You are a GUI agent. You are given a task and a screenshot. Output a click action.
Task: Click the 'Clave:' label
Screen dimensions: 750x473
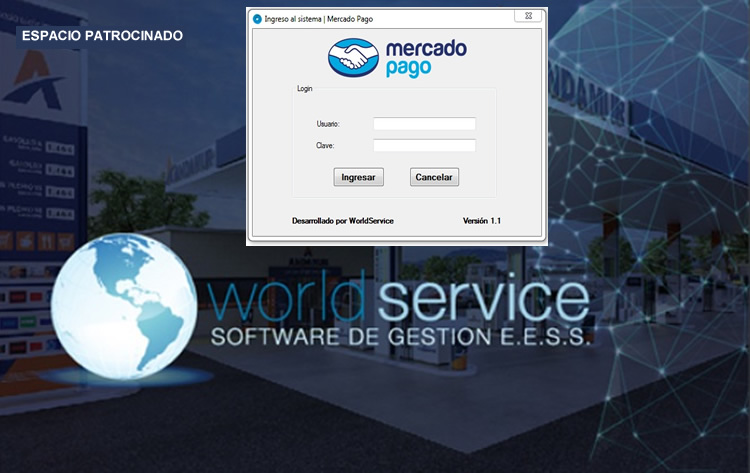pyautogui.click(x=325, y=145)
